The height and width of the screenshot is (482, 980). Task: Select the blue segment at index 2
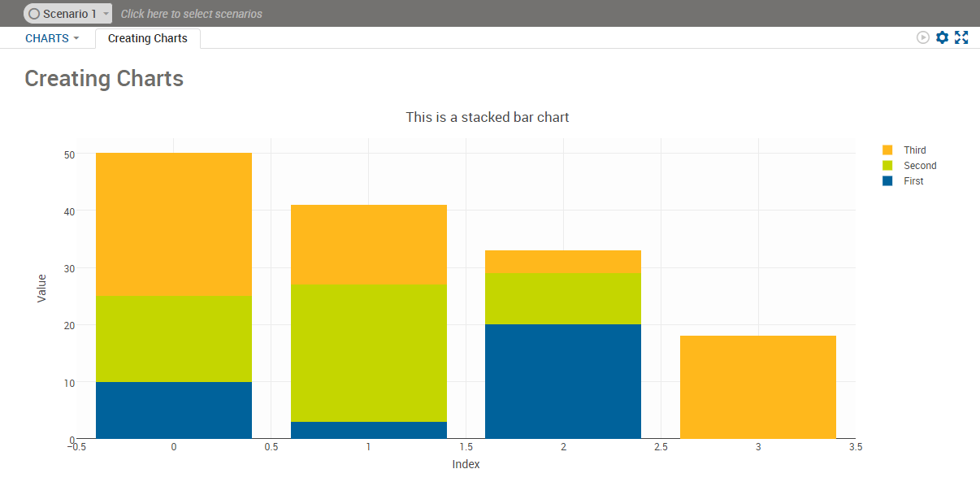563,381
